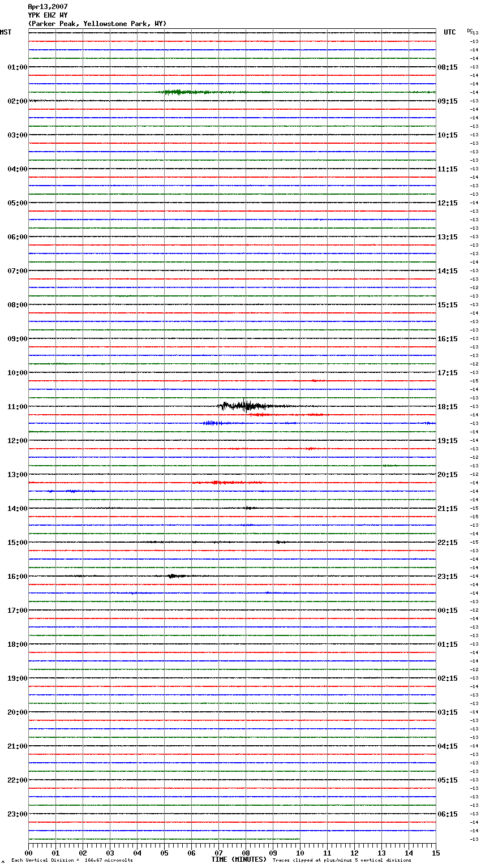Select the 02:00 MST time label
This screenshot has width=481, height=868.
tap(18, 101)
